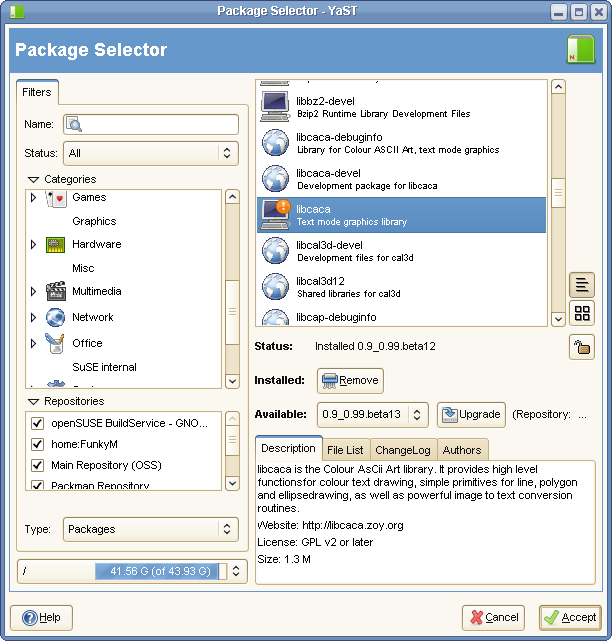Click the repositories list scroll down arrow
612x641 pixels.
point(232,484)
